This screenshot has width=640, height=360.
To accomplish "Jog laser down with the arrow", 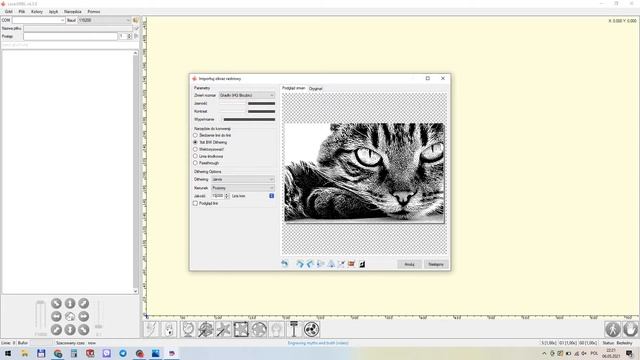I will (x=70, y=329).
